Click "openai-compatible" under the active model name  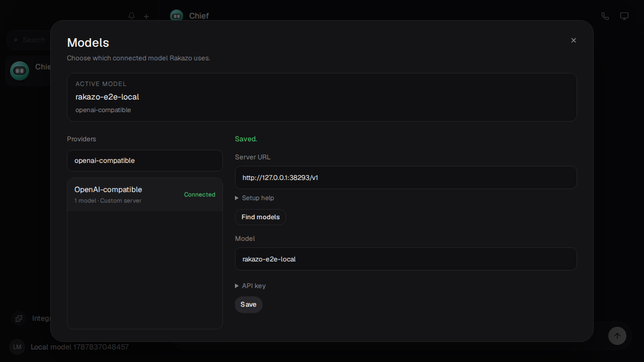pyautogui.click(x=103, y=110)
